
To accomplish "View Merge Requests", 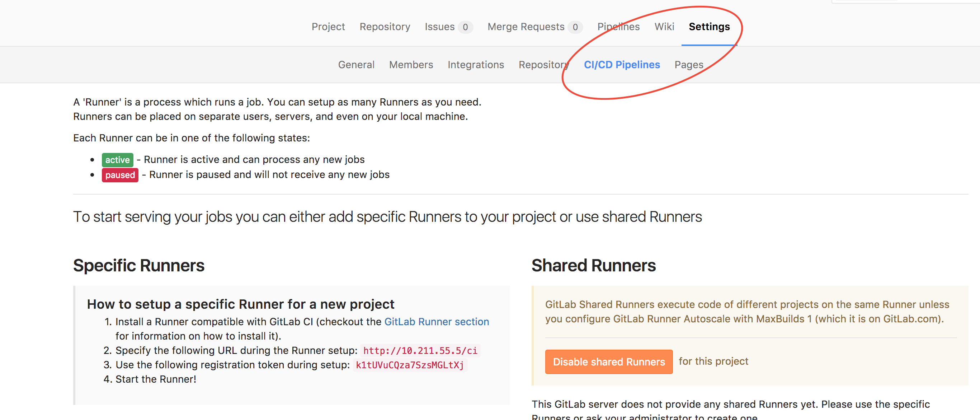I will click(526, 27).
